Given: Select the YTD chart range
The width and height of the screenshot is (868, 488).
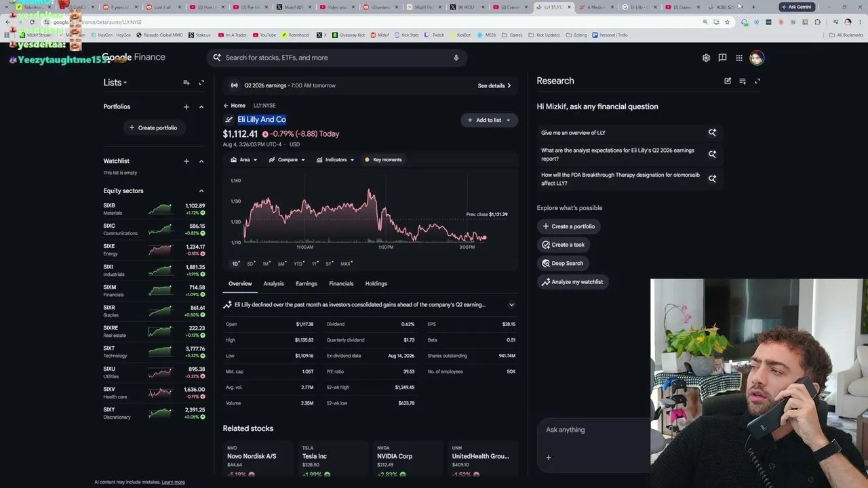Looking at the screenshot, I should point(298,264).
